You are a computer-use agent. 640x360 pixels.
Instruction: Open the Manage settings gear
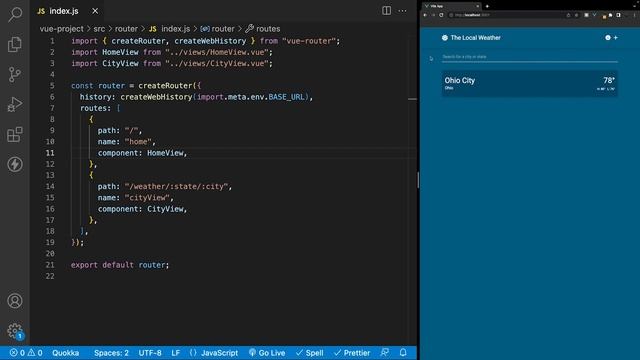coord(15,331)
